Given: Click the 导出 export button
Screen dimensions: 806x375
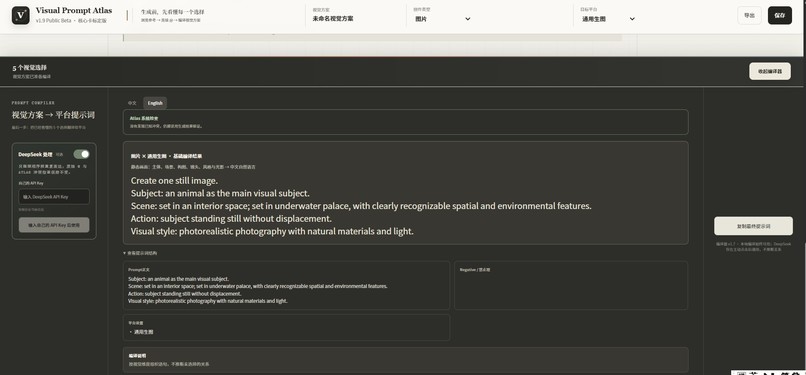Looking at the screenshot, I should click(749, 15).
